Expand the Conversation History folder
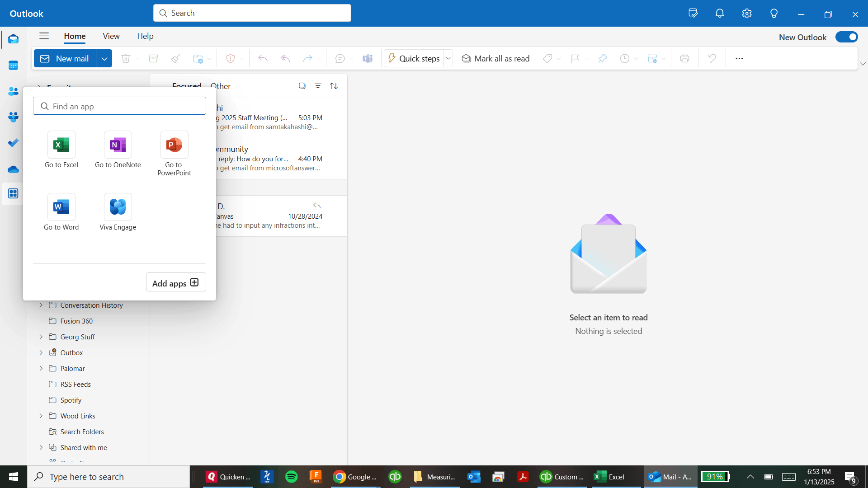Image resolution: width=868 pixels, height=488 pixels. pos(41,305)
